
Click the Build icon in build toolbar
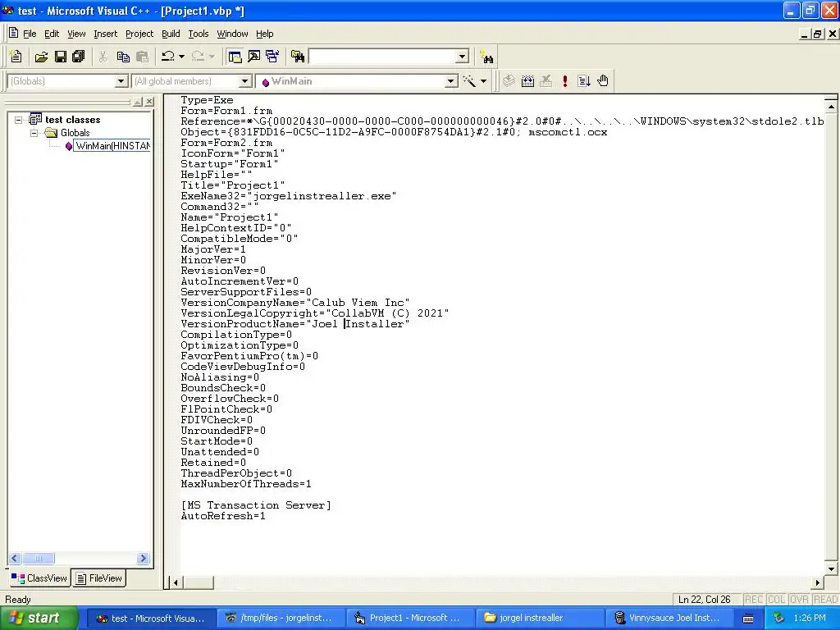coord(527,81)
